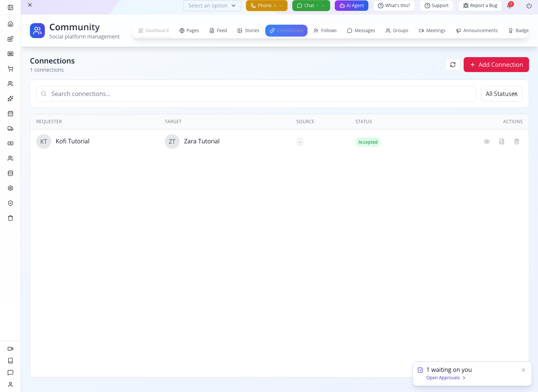The image size is (538, 392).
Task: Open the Messages tab
Action: pyautogui.click(x=361, y=31)
